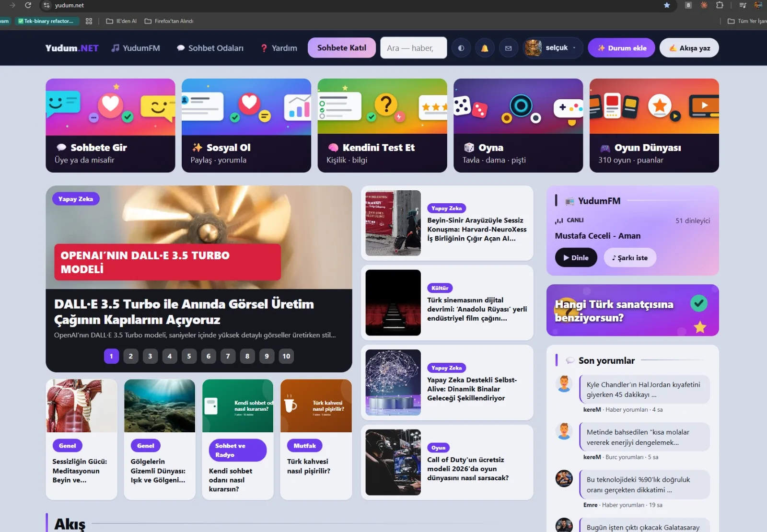This screenshot has width=767, height=532.
Task: Click the Şarkı iste button
Action: pos(630,257)
